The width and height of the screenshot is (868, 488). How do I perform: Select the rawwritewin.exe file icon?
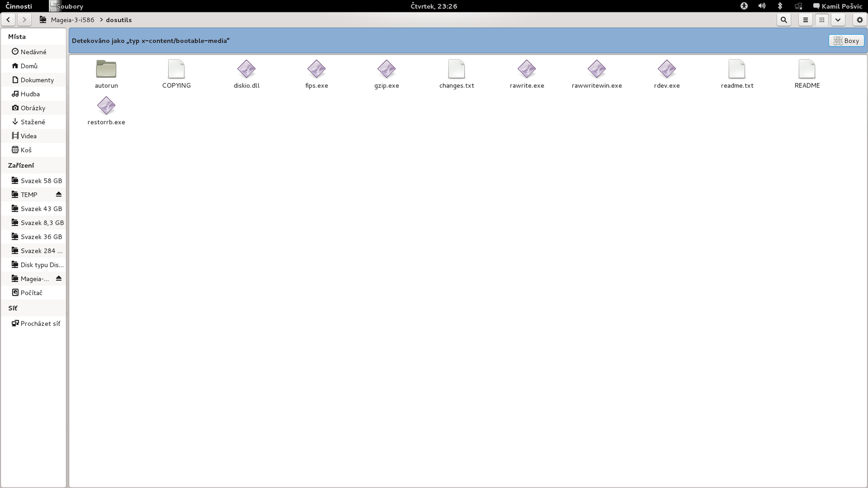click(597, 69)
